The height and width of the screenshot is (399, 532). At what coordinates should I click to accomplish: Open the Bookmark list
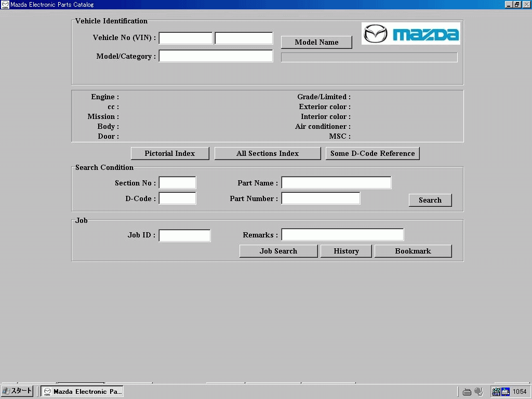413,251
